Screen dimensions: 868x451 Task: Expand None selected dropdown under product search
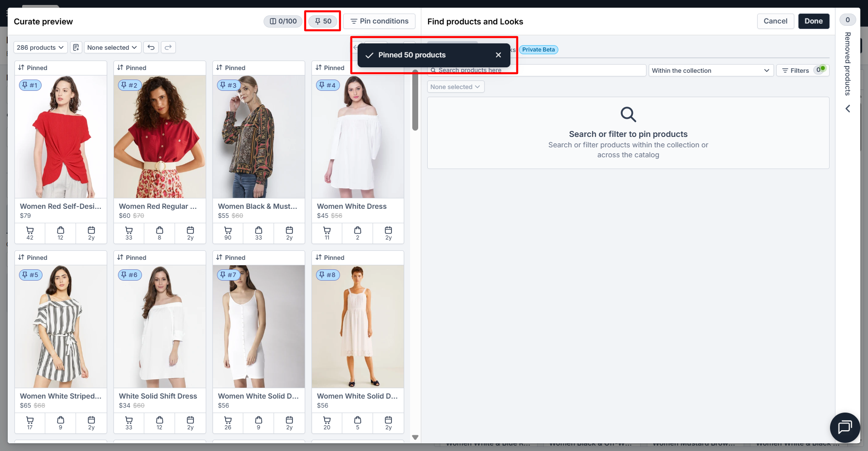[x=456, y=87]
